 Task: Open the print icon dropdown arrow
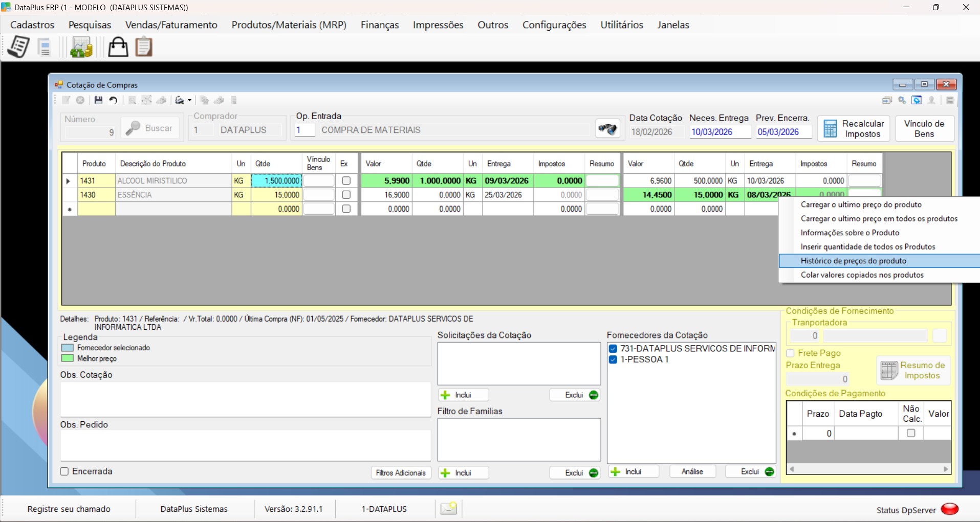(x=189, y=100)
